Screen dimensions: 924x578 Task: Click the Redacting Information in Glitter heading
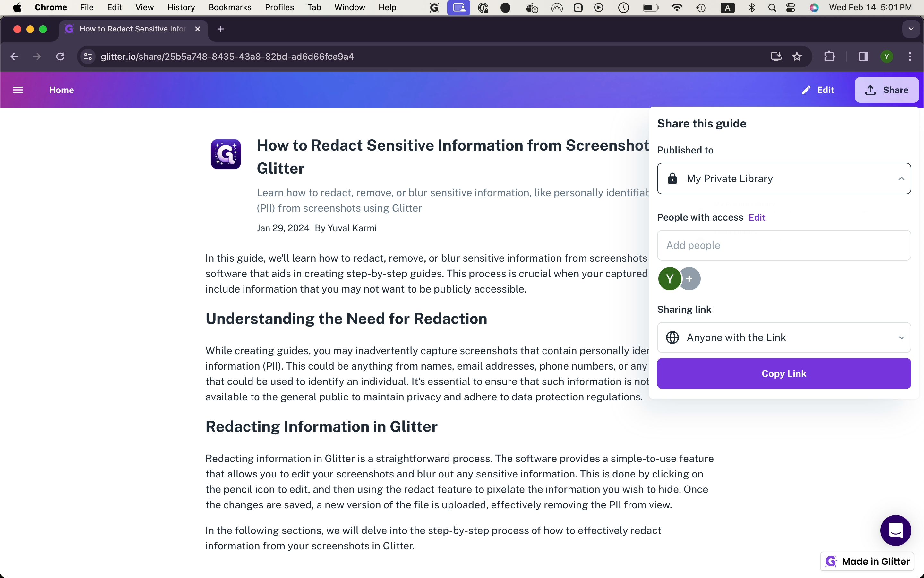coord(321,427)
